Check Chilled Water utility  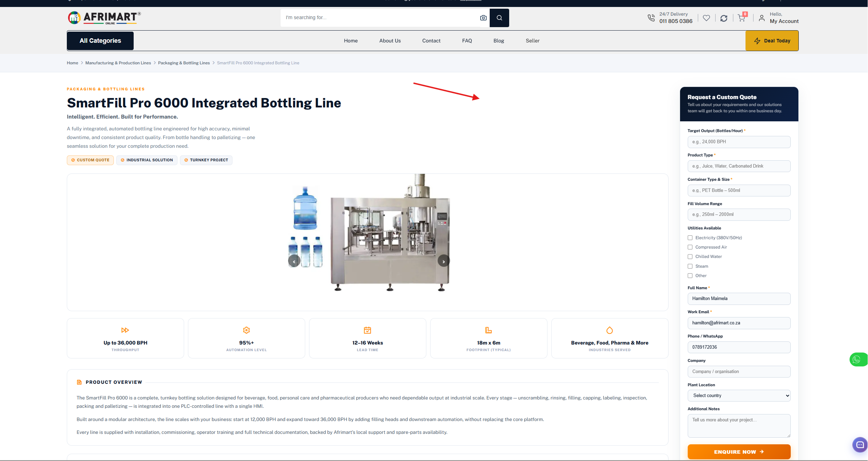point(690,257)
